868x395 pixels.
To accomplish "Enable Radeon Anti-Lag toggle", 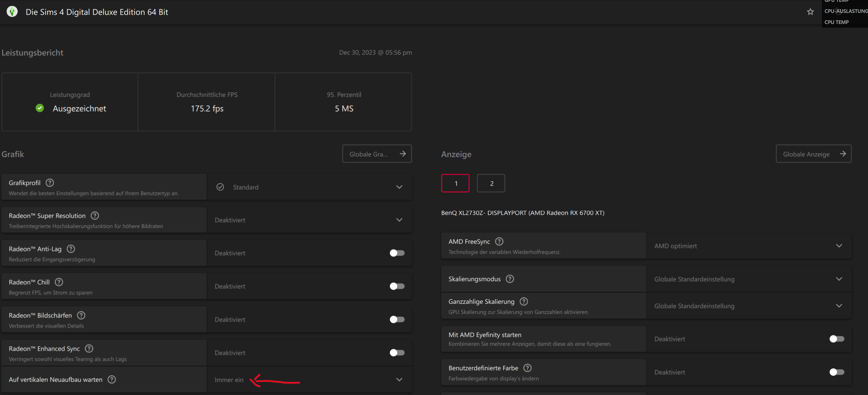I will 397,253.
